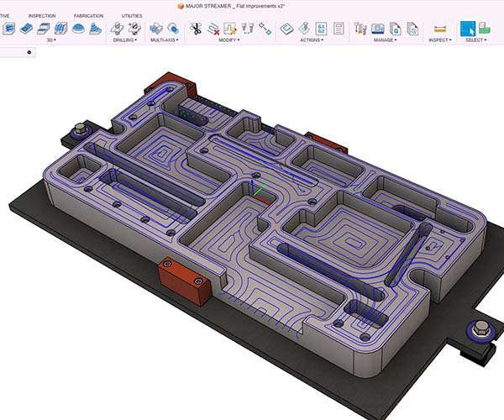The height and width of the screenshot is (420, 504).
Task: Click the linked diamond nodes icon in Modify
Action: click(265, 29)
